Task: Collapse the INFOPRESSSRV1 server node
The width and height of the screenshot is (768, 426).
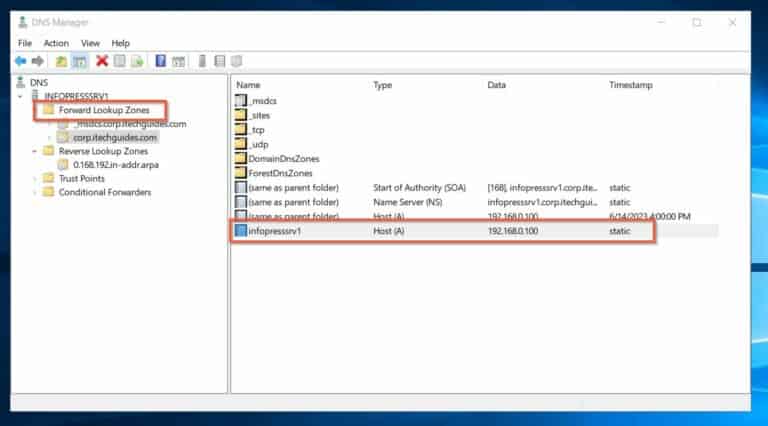Action: 20,96
